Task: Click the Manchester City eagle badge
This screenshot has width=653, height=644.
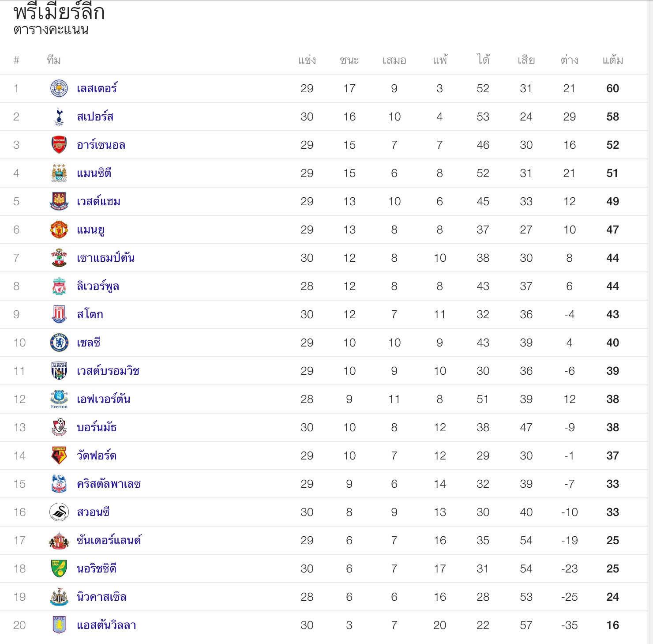Action: pos(59,173)
